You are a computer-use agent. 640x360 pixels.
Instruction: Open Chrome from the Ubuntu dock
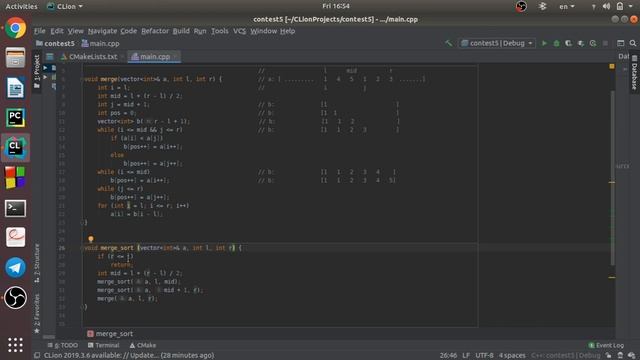pyautogui.click(x=16, y=28)
